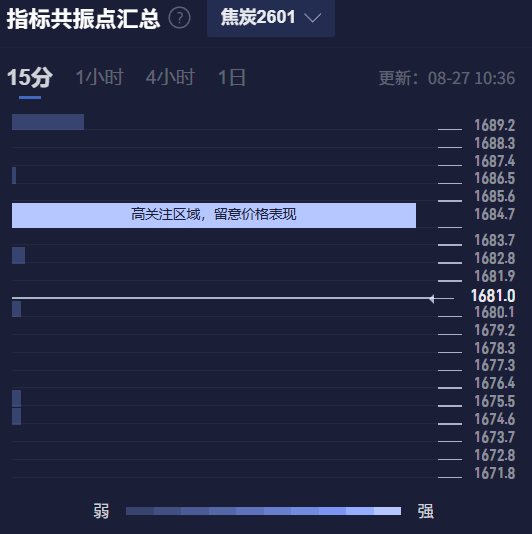Click the darkest swatch near 弱
532x534 pixels.
(x=140, y=511)
